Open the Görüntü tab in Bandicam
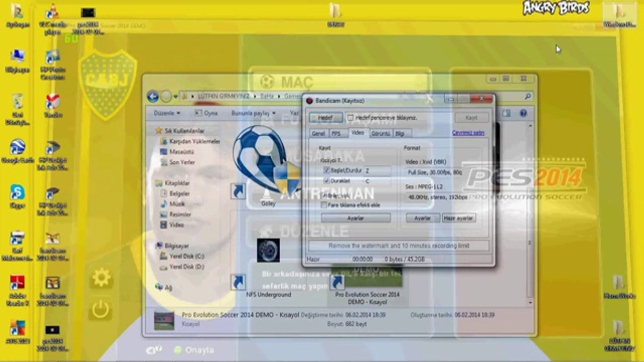Screen dimensions: 644x362 (x=380, y=134)
